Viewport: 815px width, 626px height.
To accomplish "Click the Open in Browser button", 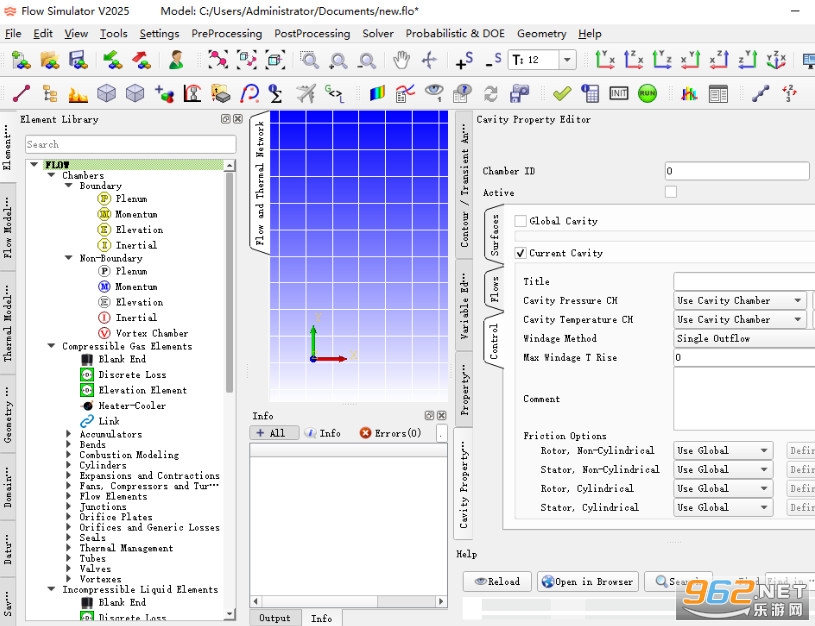I will pos(587,581).
